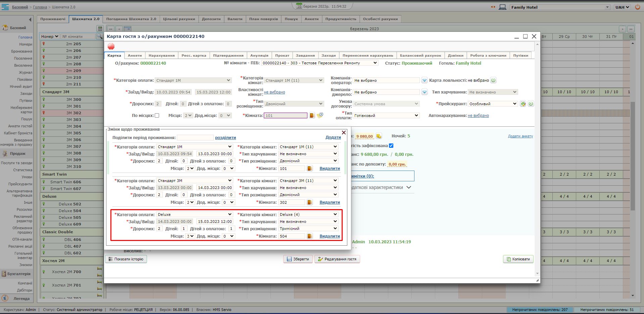
Task: Open the hamburger menu at top left
Action: pyautogui.click(x=5, y=7)
